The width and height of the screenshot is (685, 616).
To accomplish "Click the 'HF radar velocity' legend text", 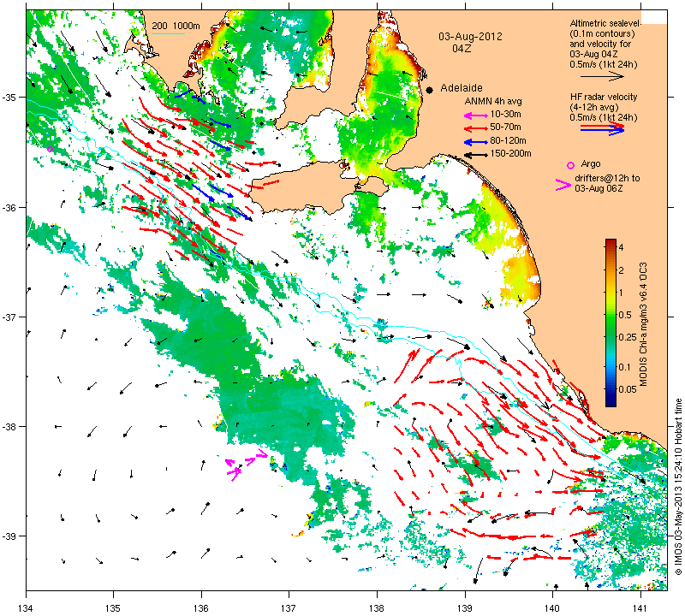I will click(604, 97).
